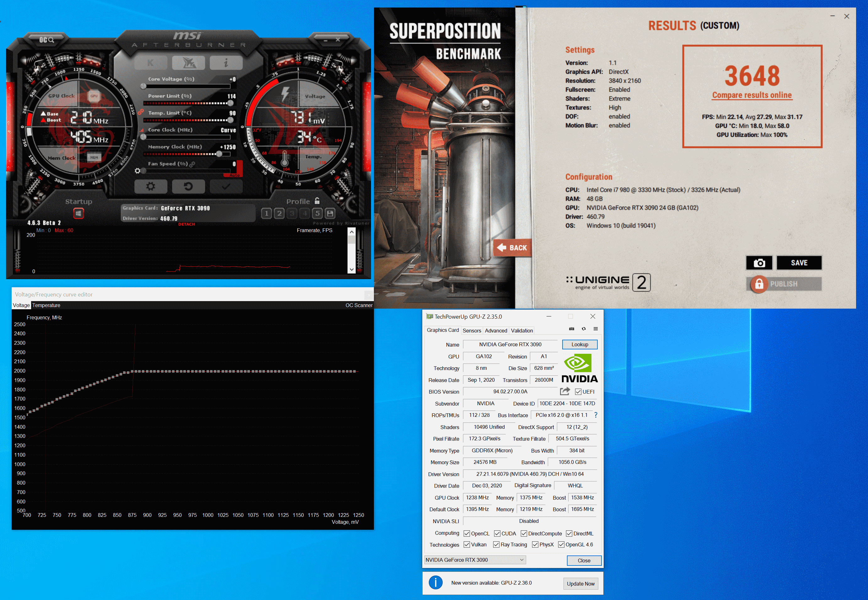Take screenshot with Superposition camera button

click(759, 263)
